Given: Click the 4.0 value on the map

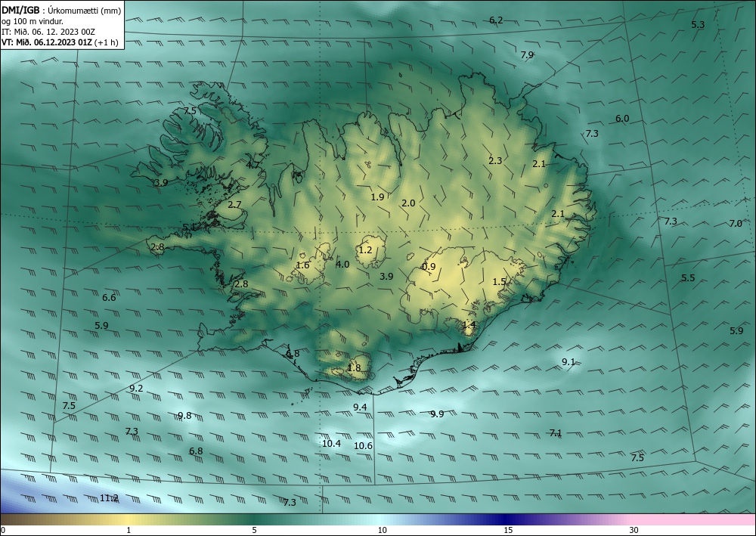Looking at the screenshot, I should click(342, 264).
